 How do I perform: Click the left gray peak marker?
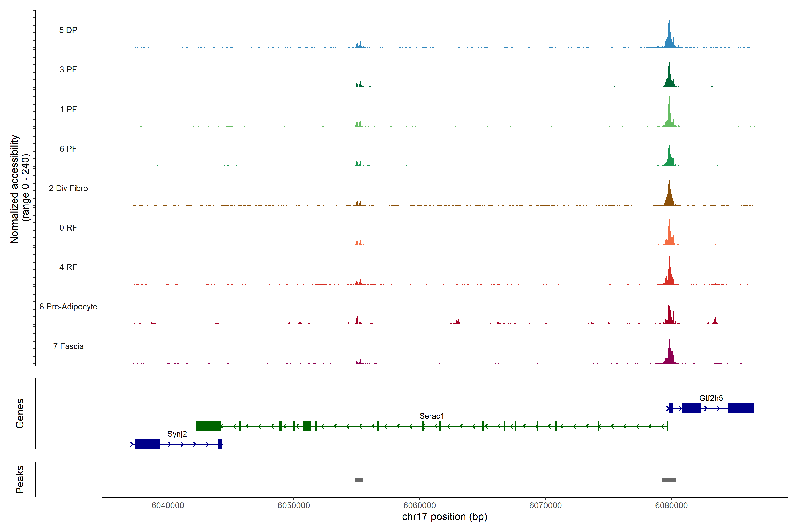359,480
